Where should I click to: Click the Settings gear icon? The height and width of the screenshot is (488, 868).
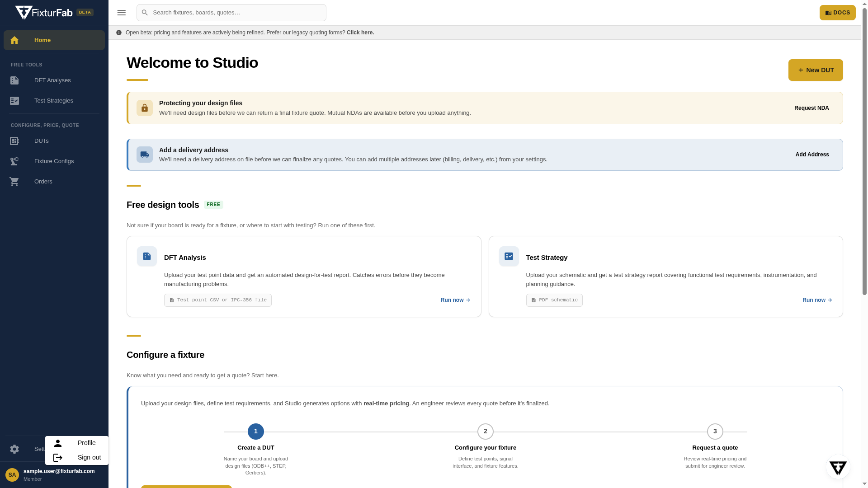[14, 449]
